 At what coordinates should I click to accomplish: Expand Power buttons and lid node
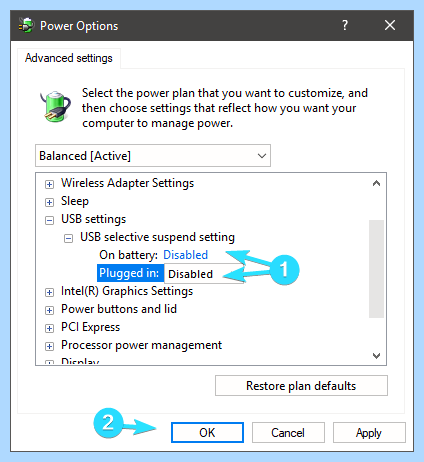coord(49,310)
